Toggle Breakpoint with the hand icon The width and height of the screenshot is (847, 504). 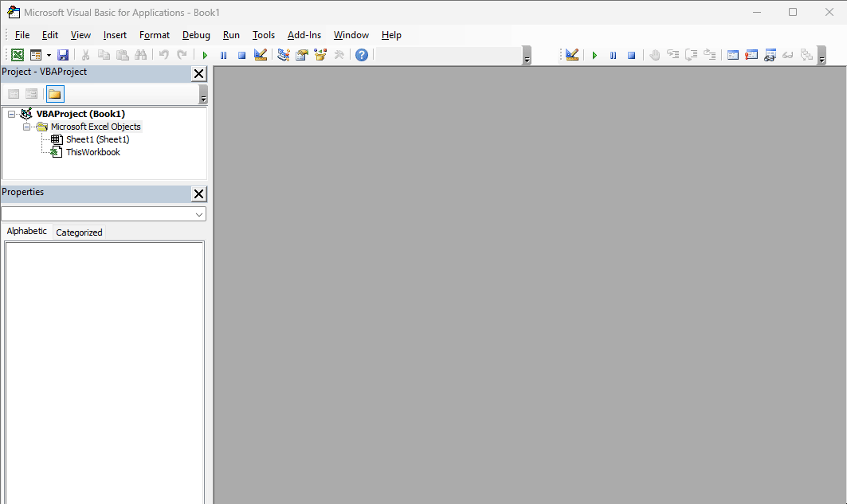[x=655, y=55]
